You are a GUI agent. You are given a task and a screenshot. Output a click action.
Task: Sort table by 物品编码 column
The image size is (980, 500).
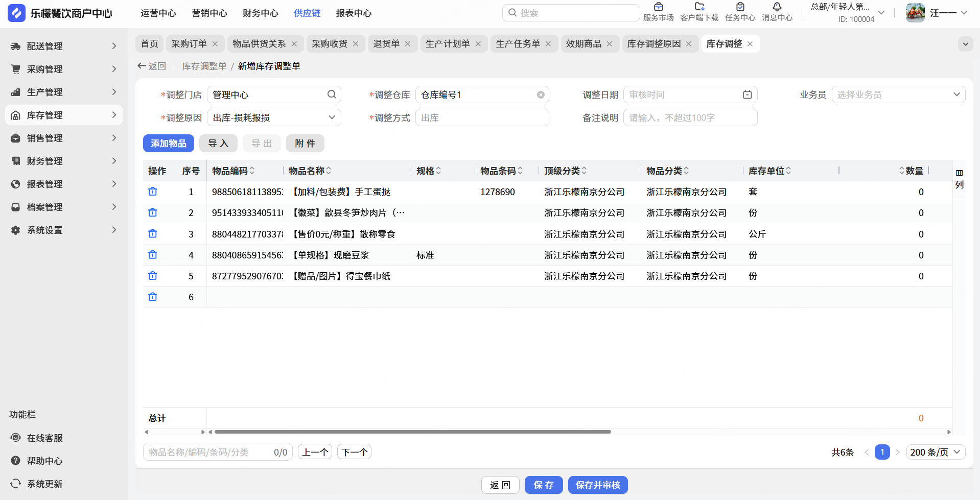tap(252, 171)
